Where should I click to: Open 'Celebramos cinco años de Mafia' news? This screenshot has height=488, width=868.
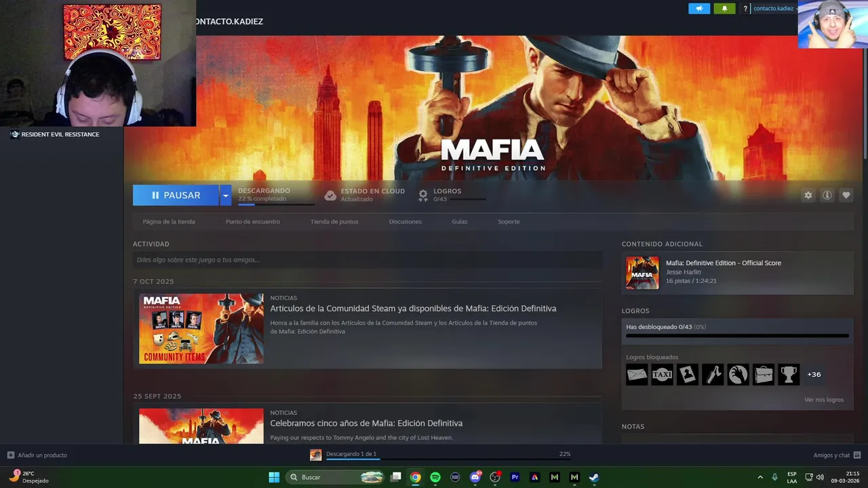tap(366, 423)
